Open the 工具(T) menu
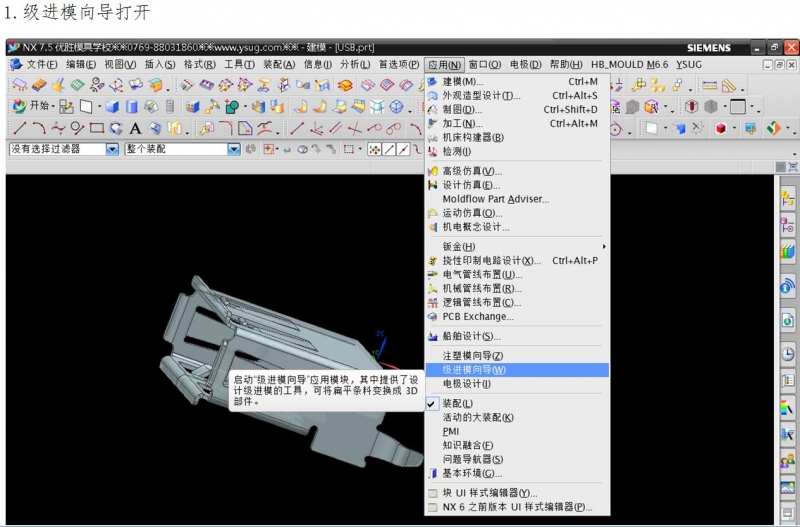Screen dimensions: 800x527 tap(239, 65)
